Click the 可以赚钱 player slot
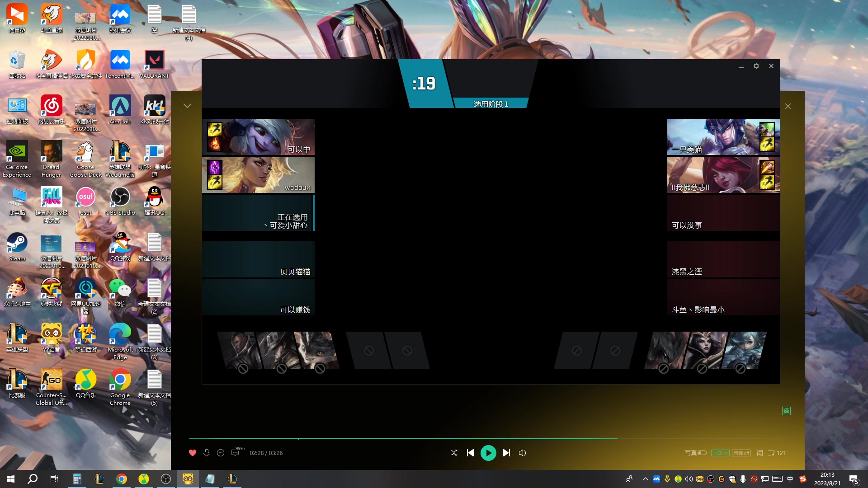The width and height of the screenshot is (868, 488). coord(258,297)
